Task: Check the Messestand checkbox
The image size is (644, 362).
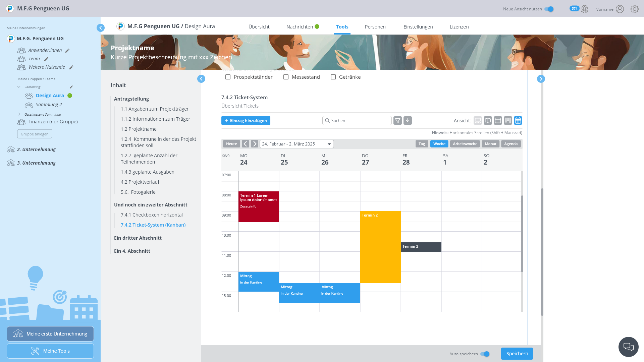Action: (286, 77)
